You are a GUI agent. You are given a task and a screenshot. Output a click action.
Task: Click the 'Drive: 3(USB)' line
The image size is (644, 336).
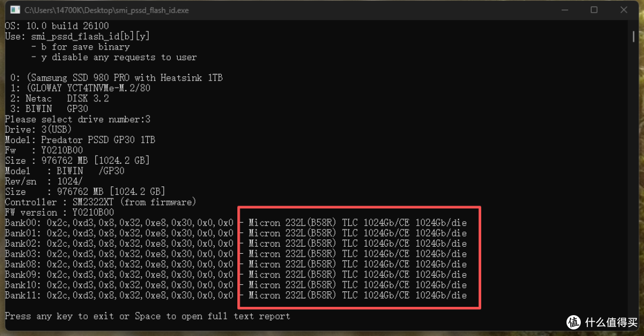tap(38, 129)
